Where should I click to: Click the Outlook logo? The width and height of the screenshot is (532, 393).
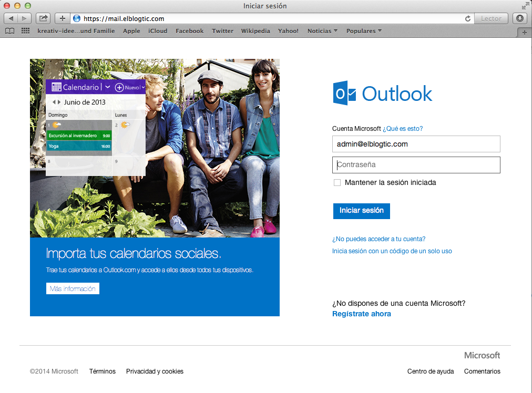pos(382,93)
